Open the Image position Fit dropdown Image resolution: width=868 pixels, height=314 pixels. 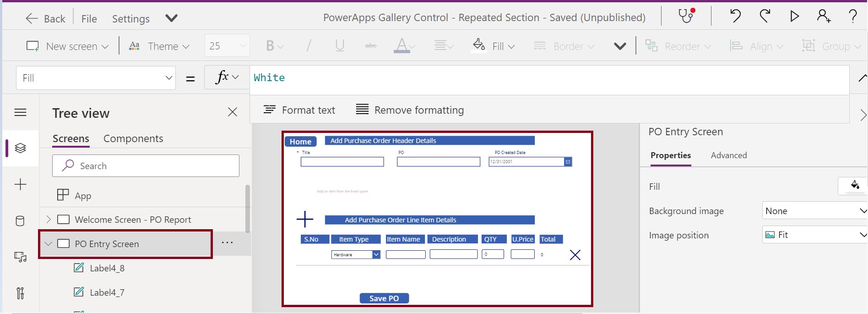tap(815, 235)
